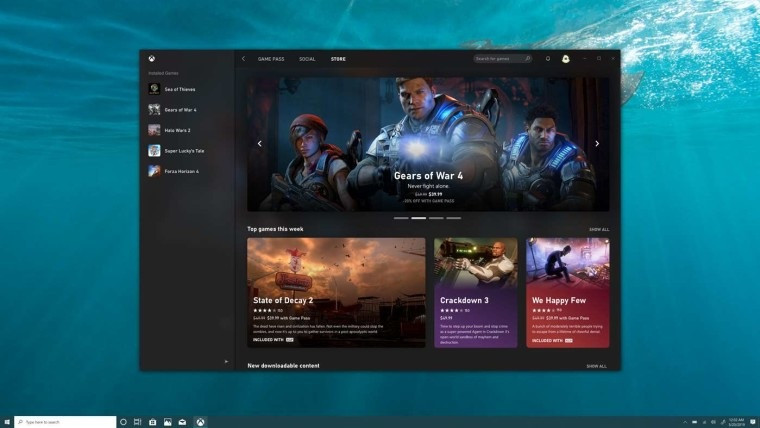The height and width of the screenshot is (428, 760).
Task: Go back using the back arrow
Action: click(x=243, y=59)
